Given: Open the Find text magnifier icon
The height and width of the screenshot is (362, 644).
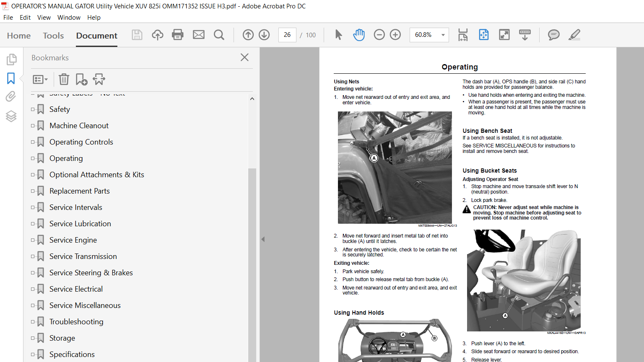Looking at the screenshot, I should click(x=219, y=35).
